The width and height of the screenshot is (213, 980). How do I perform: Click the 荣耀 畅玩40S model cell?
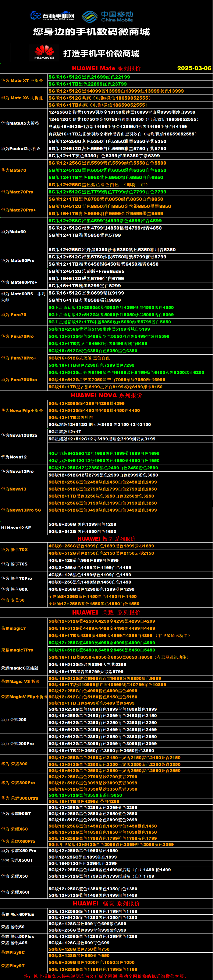pyautogui.click(x=24, y=943)
